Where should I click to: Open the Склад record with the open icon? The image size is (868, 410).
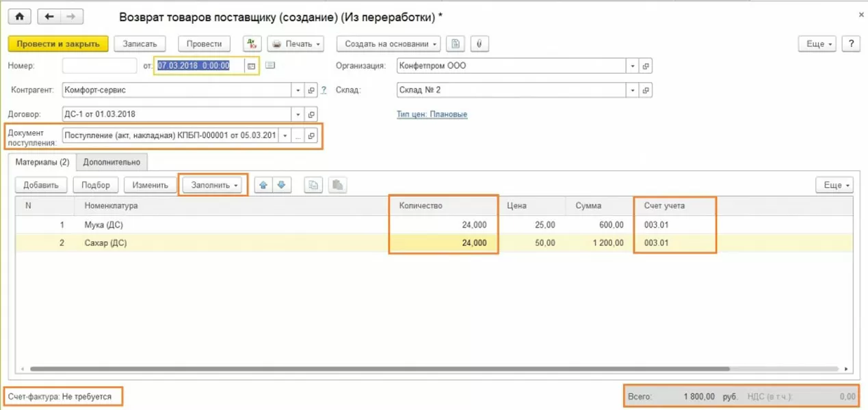(x=646, y=90)
